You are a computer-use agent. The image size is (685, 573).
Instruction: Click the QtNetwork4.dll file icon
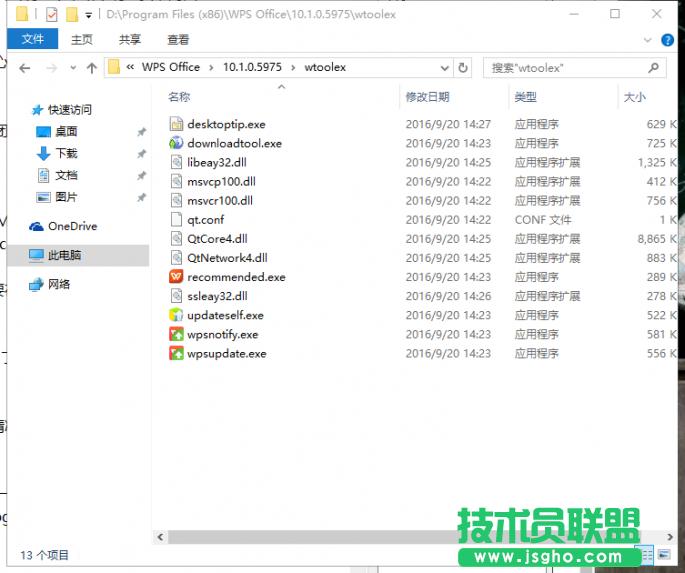pyautogui.click(x=176, y=258)
